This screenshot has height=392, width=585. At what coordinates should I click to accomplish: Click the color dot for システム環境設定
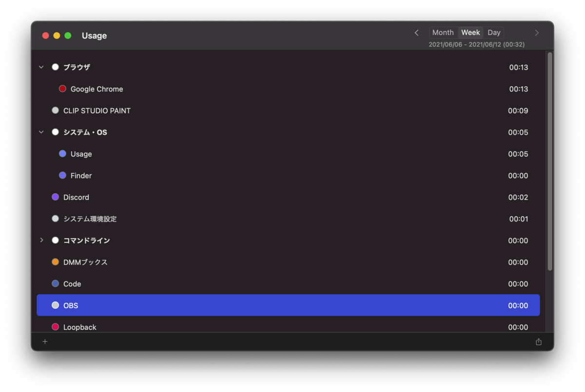[55, 219]
